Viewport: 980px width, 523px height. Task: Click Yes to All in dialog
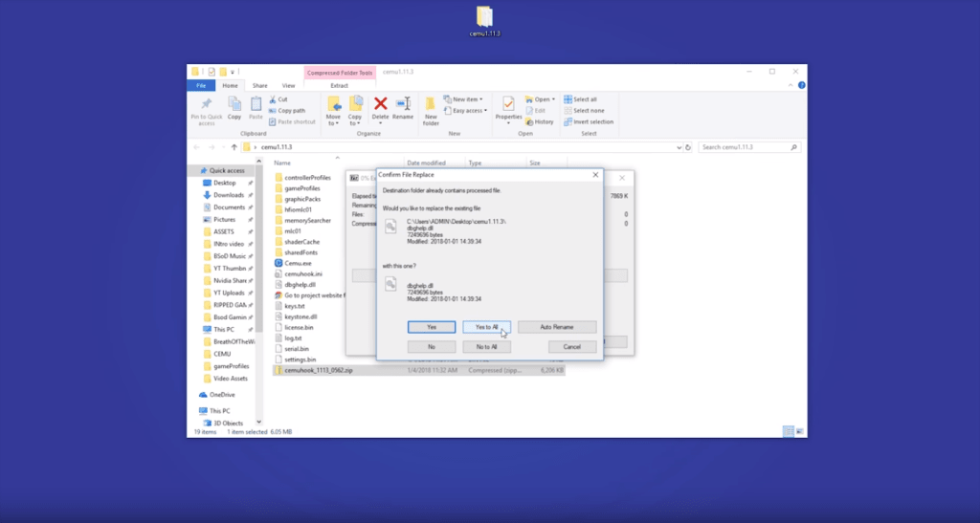click(x=486, y=327)
